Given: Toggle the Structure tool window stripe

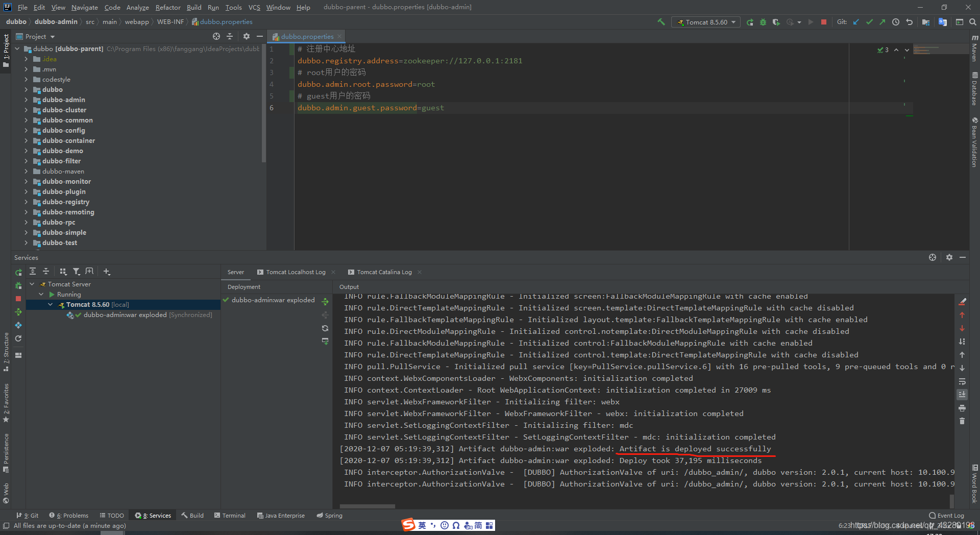Looking at the screenshot, I should (6, 352).
